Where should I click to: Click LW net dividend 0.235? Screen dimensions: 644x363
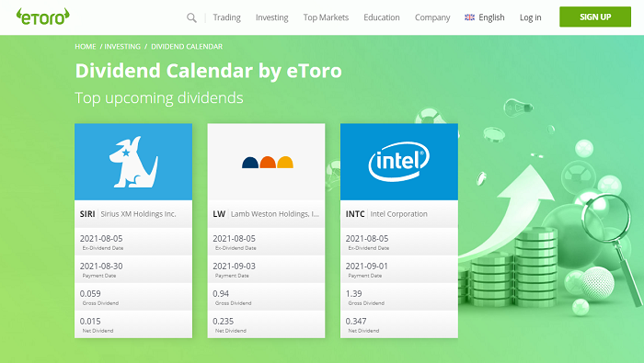(223, 321)
